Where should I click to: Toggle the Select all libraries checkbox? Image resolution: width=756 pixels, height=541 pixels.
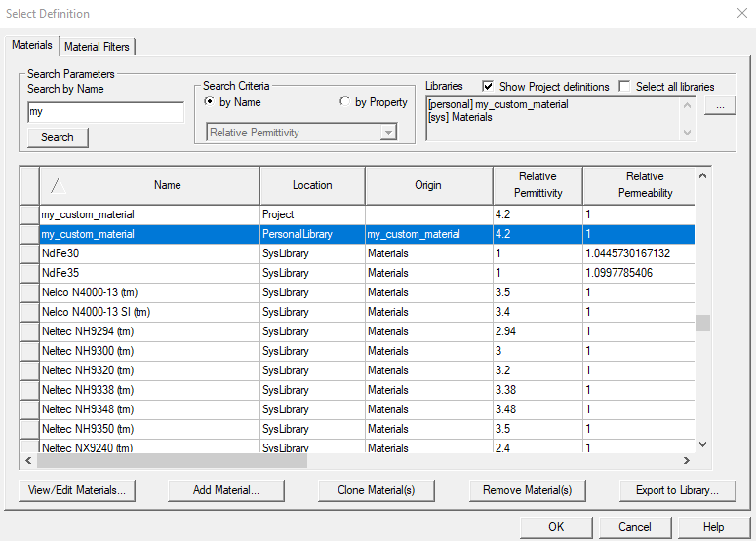[x=624, y=86]
